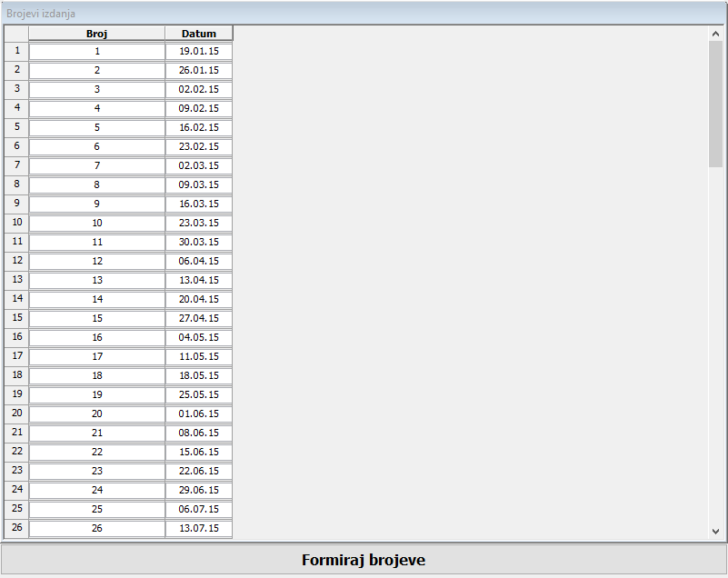Screen dimensions: 728x578
Task: Click date cell 19.01.15
Action: (x=199, y=52)
